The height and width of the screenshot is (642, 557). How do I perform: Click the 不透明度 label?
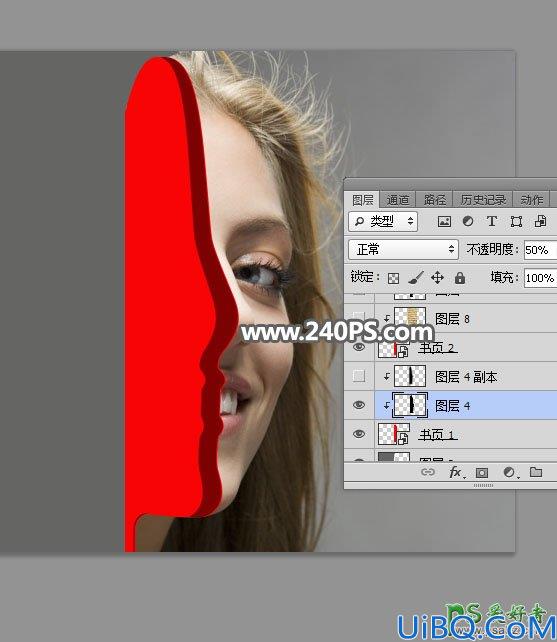point(493,249)
